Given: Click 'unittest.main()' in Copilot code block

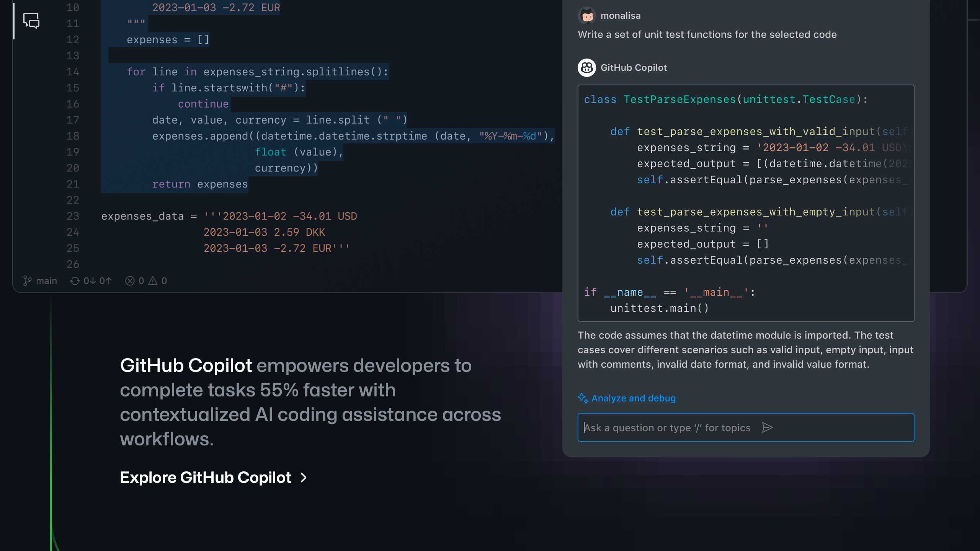Looking at the screenshot, I should point(660,308).
